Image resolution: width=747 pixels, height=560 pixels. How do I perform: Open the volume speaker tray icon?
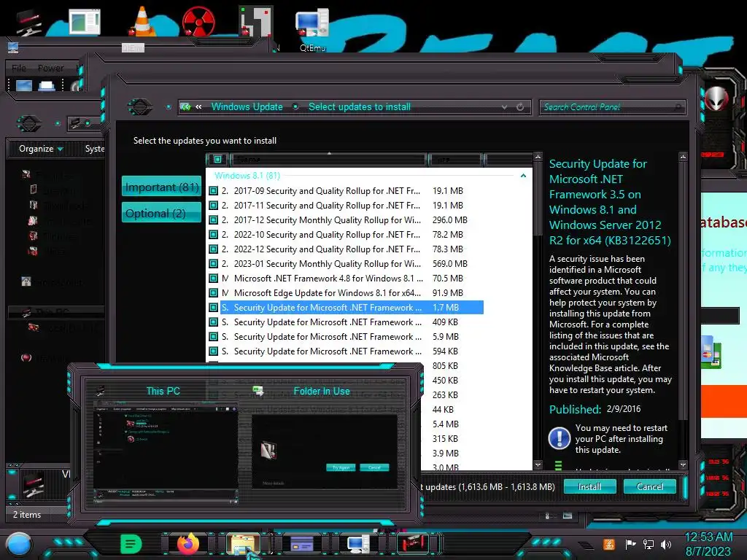[x=666, y=544]
